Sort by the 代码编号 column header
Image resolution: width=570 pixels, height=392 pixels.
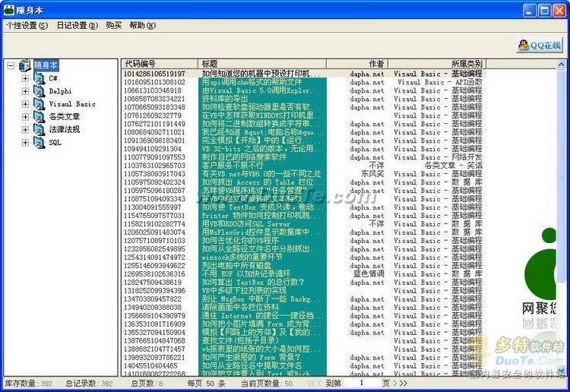(160, 64)
